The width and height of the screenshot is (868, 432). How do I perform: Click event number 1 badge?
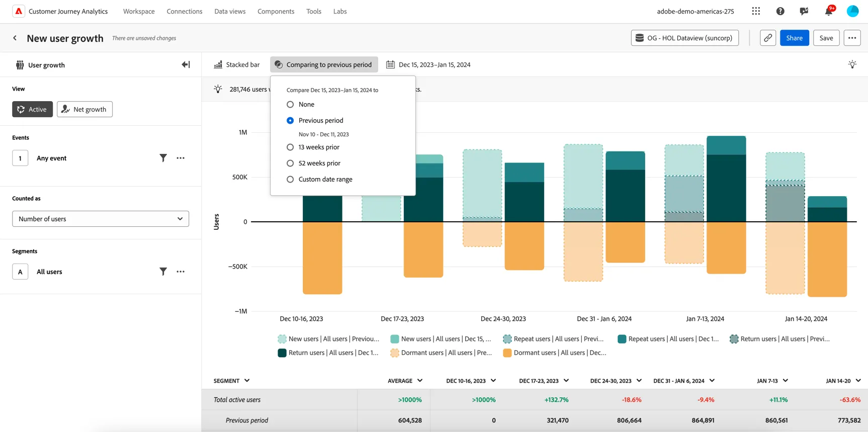pyautogui.click(x=20, y=158)
